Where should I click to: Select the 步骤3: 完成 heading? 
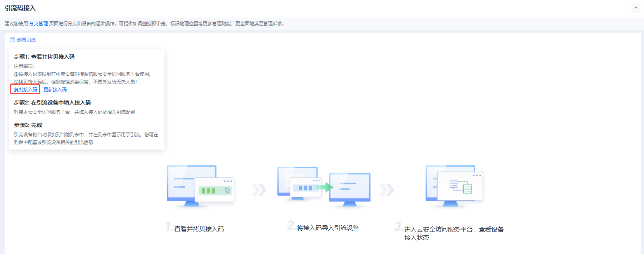[x=28, y=125]
